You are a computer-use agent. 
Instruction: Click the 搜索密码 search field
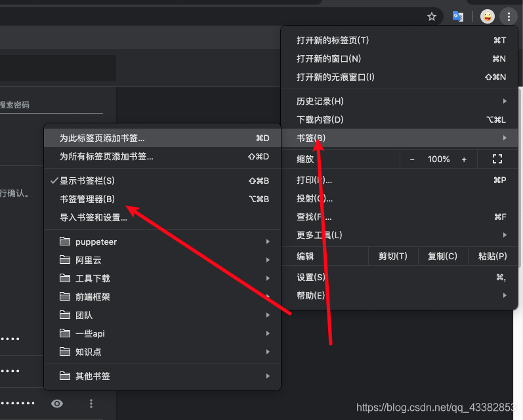(x=51, y=105)
